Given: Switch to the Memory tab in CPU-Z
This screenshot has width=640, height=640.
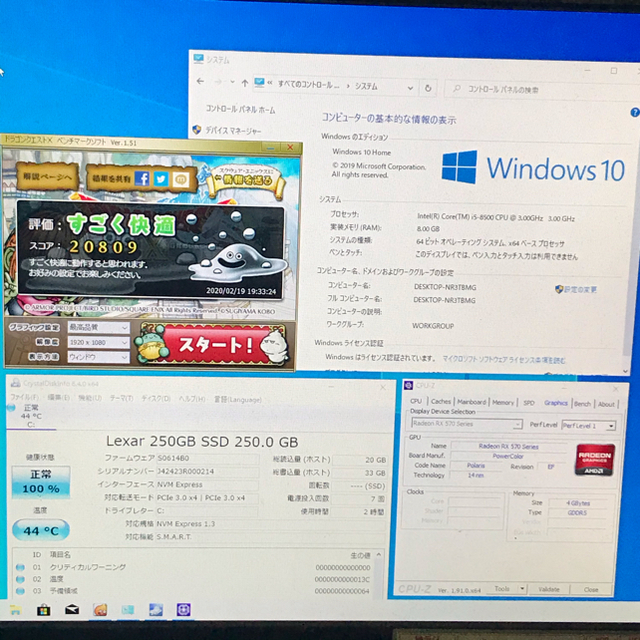Looking at the screenshot, I should tap(503, 402).
